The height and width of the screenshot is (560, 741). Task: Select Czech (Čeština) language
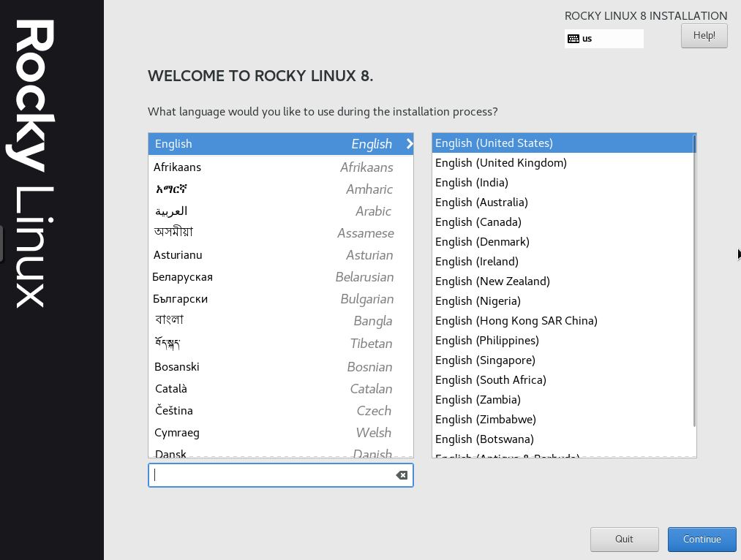pyautogui.click(x=280, y=411)
